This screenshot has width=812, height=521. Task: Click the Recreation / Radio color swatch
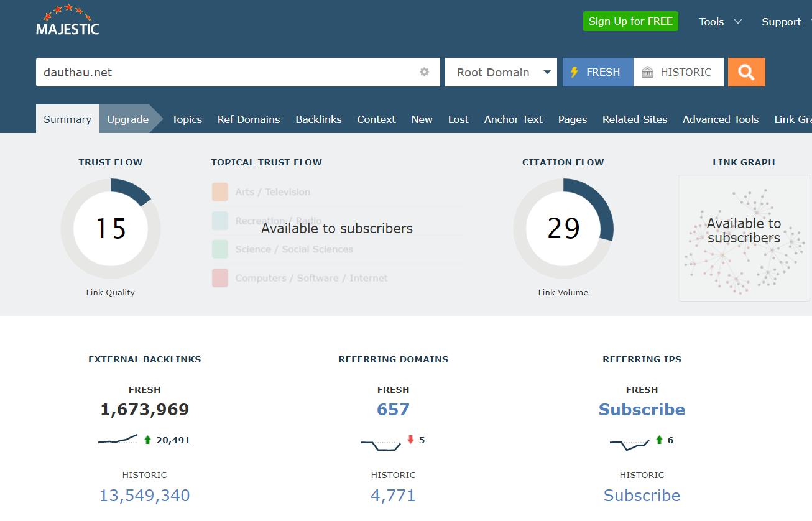tap(220, 221)
